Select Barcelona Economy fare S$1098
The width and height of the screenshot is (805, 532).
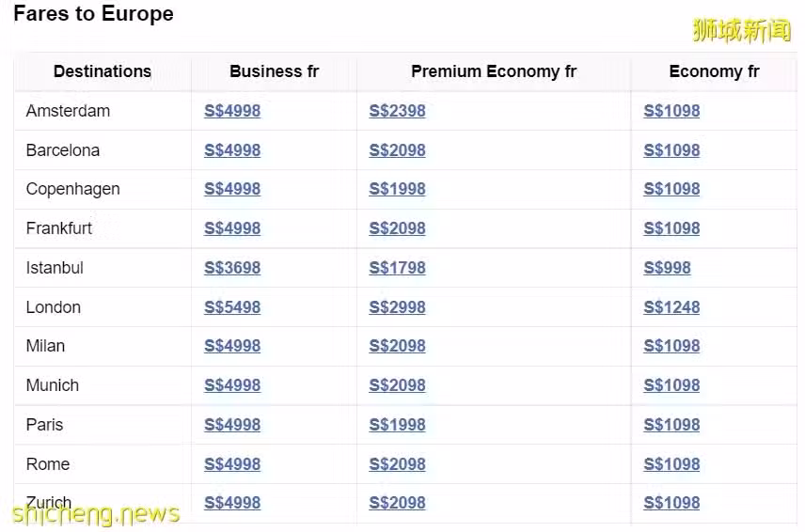click(671, 150)
